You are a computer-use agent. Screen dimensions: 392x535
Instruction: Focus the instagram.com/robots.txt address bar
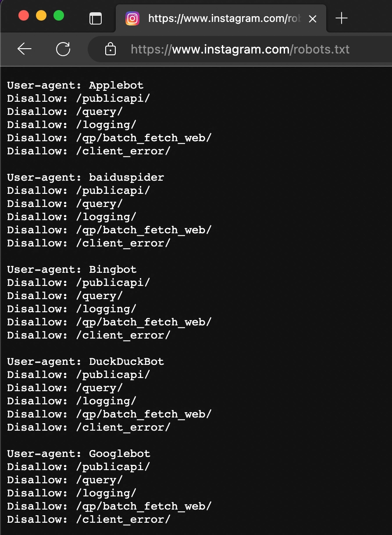click(240, 49)
